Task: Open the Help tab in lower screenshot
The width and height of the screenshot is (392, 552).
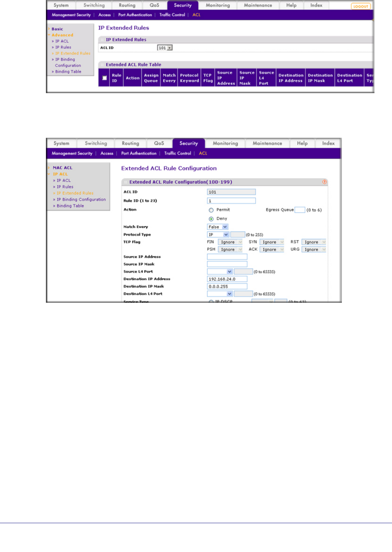Action: (302, 143)
